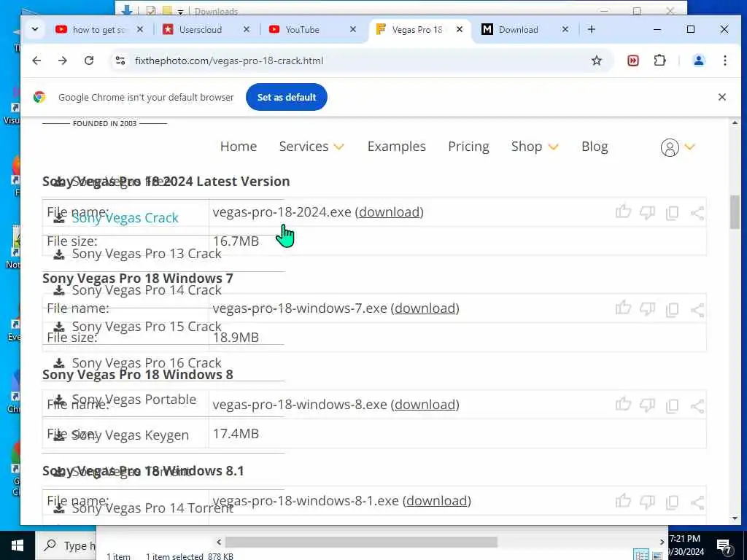
Task: Close the Download tab
Action: click(565, 29)
